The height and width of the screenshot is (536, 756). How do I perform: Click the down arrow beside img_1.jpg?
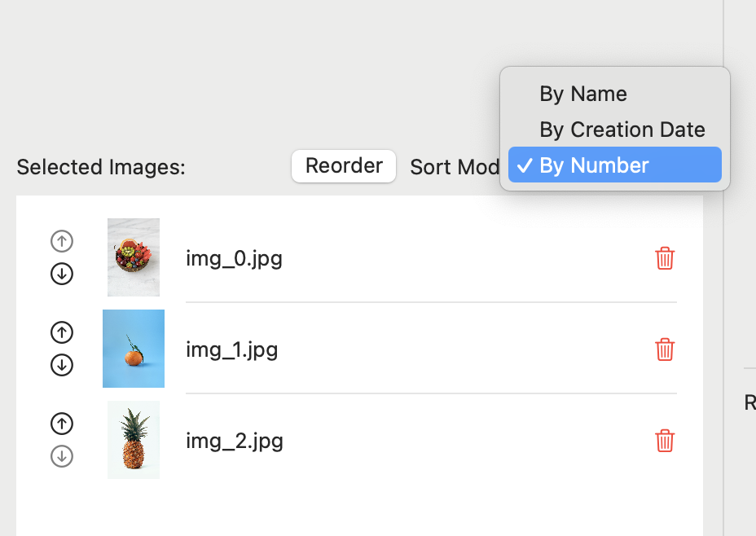pyautogui.click(x=62, y=365)
